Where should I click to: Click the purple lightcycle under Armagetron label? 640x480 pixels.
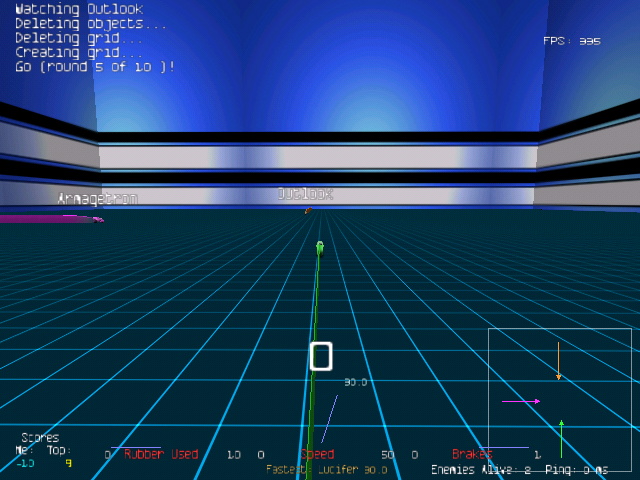[x=50, y=218]
